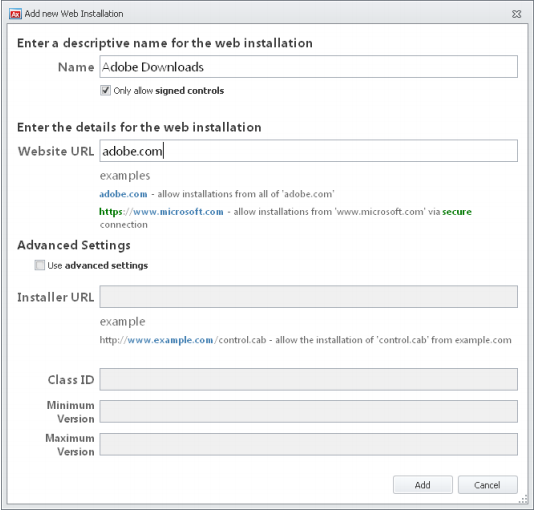Click the green 'secure' word in the example
The image size is (535, 511).
[457, 212]
